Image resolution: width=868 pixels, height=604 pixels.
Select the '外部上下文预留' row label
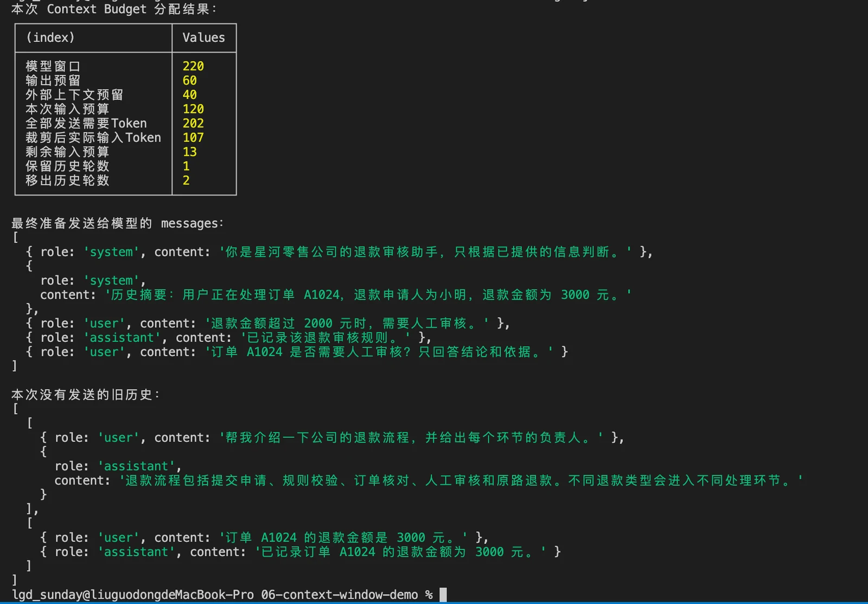[x=74, y=94]
